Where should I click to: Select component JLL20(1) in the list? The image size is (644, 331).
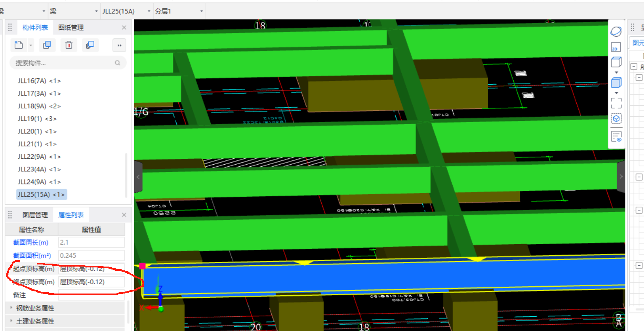pyautogui.click(x=37, y=131)
